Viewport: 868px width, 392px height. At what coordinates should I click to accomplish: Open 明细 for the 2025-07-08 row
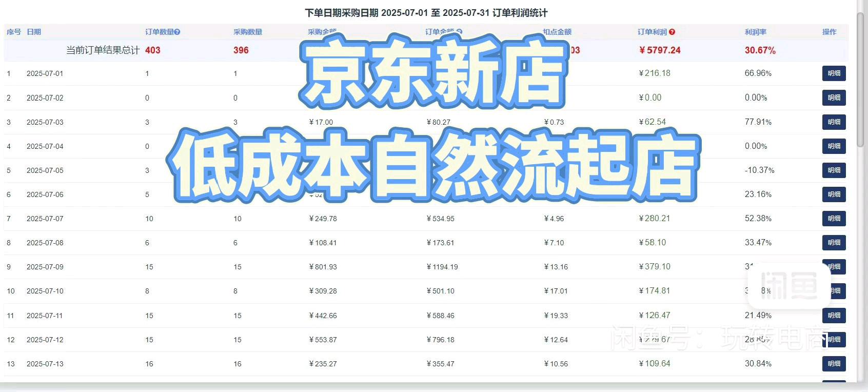pyautogui.click(x=834, y=243)
